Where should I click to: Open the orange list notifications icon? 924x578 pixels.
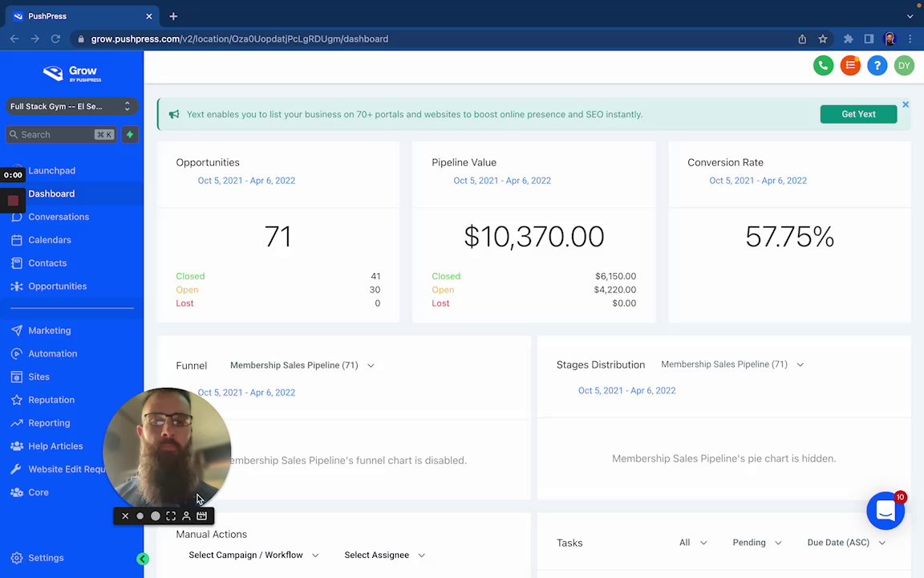(850, 66)
